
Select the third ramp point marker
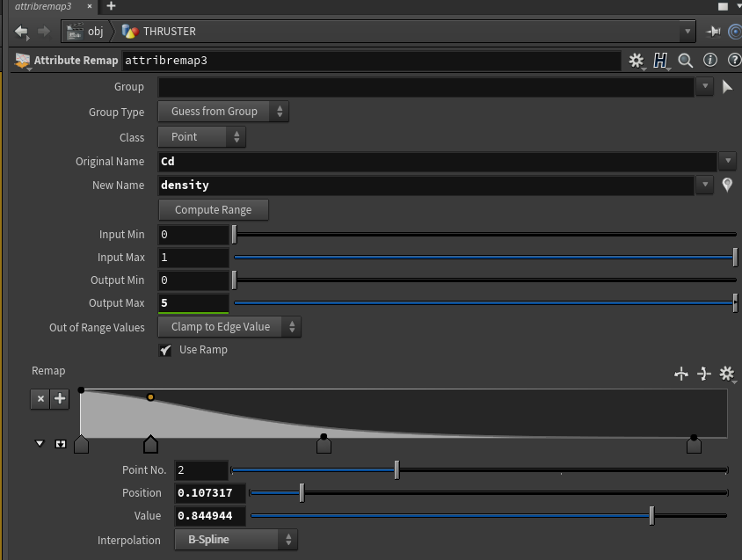[324, 445]
